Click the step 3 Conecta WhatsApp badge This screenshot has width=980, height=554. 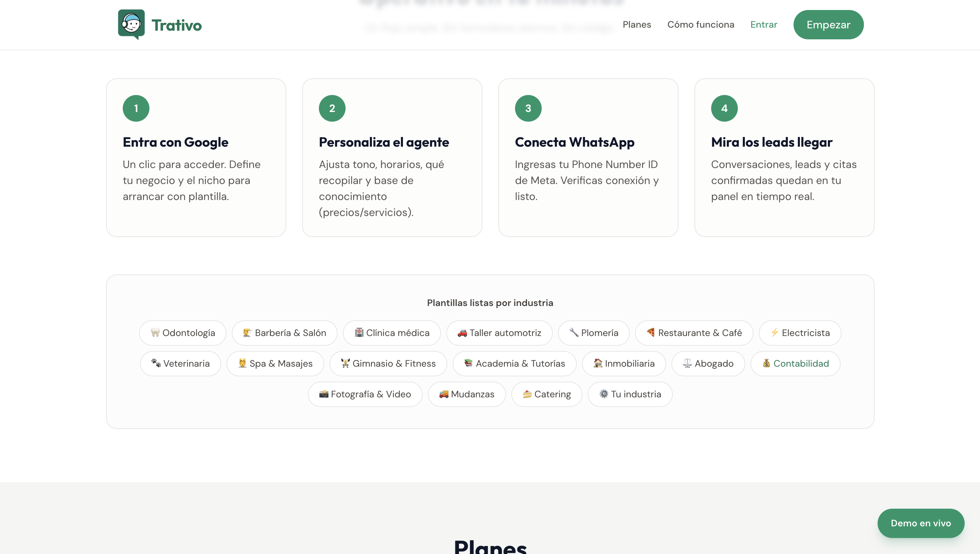(x=528, y=108)
